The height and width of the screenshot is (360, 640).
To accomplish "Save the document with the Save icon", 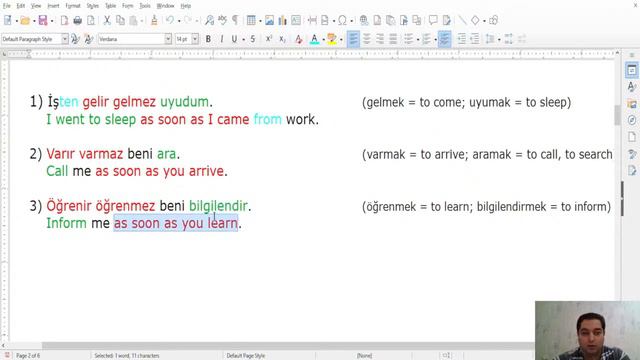I will click(42, 20).
